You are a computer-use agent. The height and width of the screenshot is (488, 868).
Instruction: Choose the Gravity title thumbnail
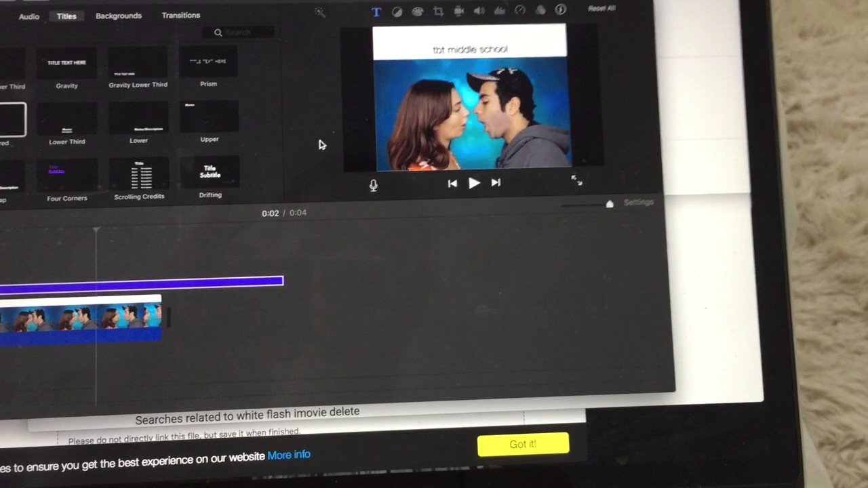coord(66,64)
